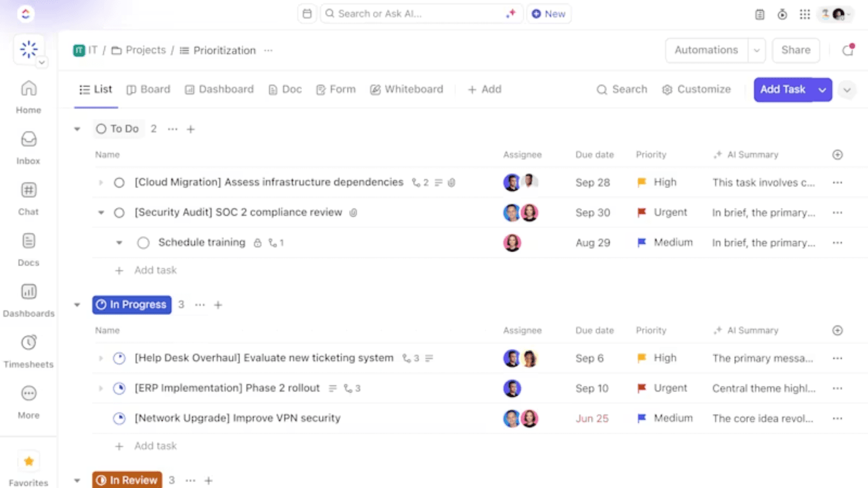The image size is (868, 488).
Task: Switch to the Form view tab
Action: tap(336, 89)
